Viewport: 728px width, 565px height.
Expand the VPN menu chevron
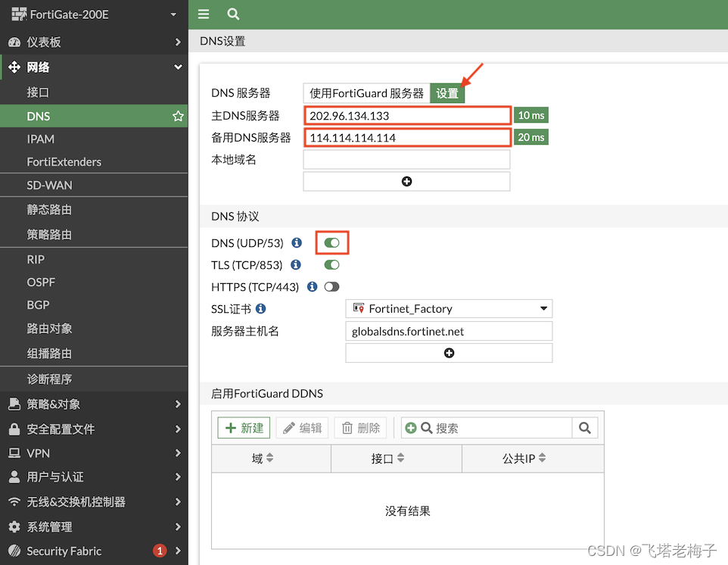click(178, 453)
